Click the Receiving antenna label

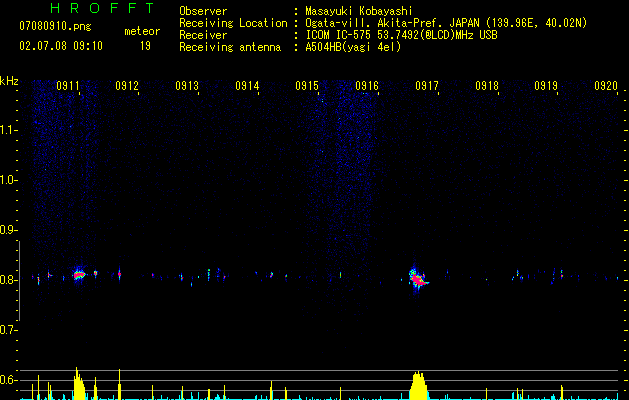tap(230, 47)
